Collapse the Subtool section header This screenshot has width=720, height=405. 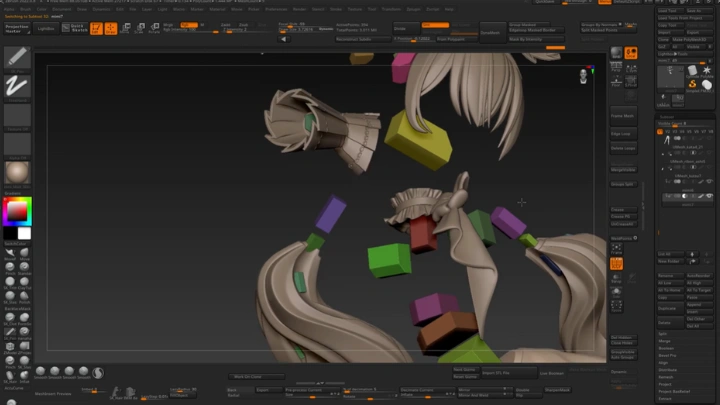[x=665, y=117]
